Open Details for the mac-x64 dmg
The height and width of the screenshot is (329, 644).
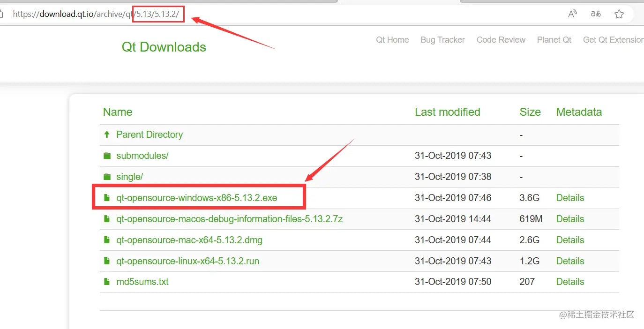(x=570, y=240)
